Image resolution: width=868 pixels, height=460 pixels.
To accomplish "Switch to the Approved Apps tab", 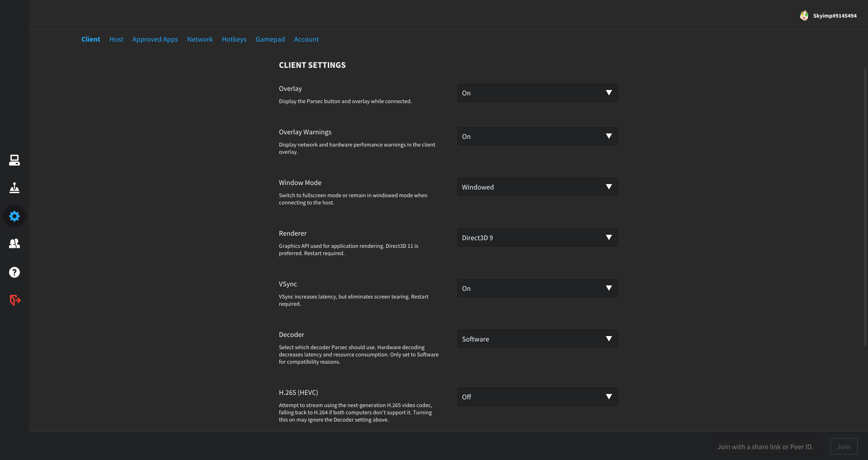I will pos(155,39).
